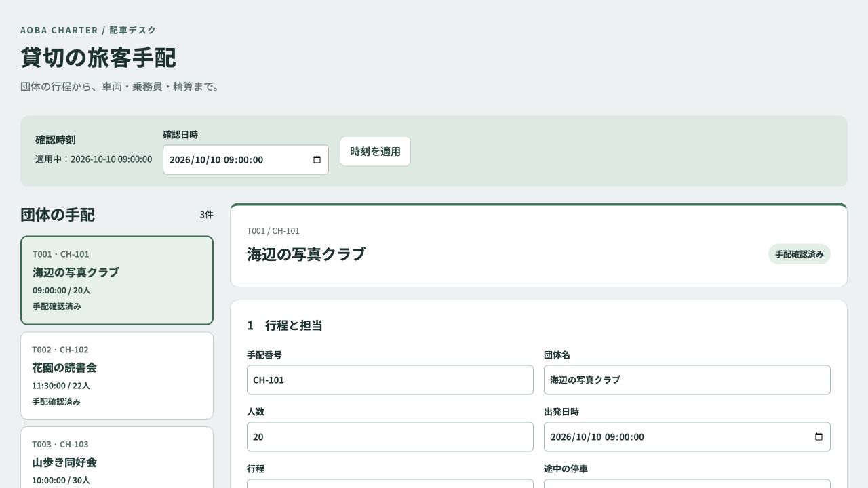The height and width of the screenshot is (488, 868).
Task: Open calendar picker in 確認日時 field
Action: click(x=317, y=160)
